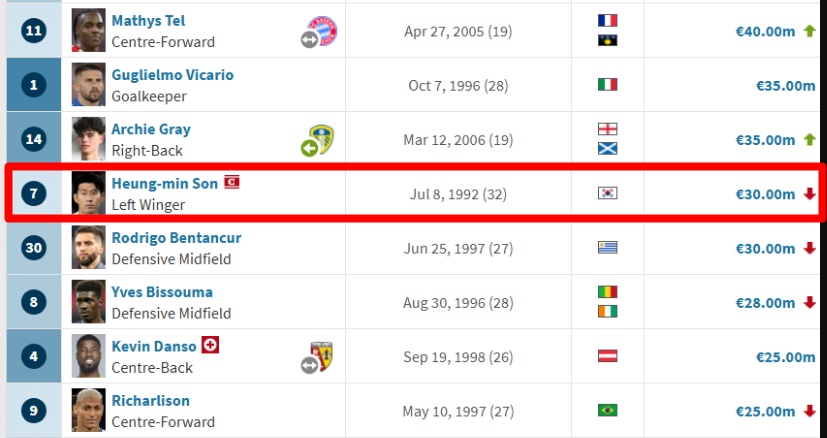The image size is (827, 438).
Task: Click Brazil flag in Richarlison row
Action: point(607,410)
